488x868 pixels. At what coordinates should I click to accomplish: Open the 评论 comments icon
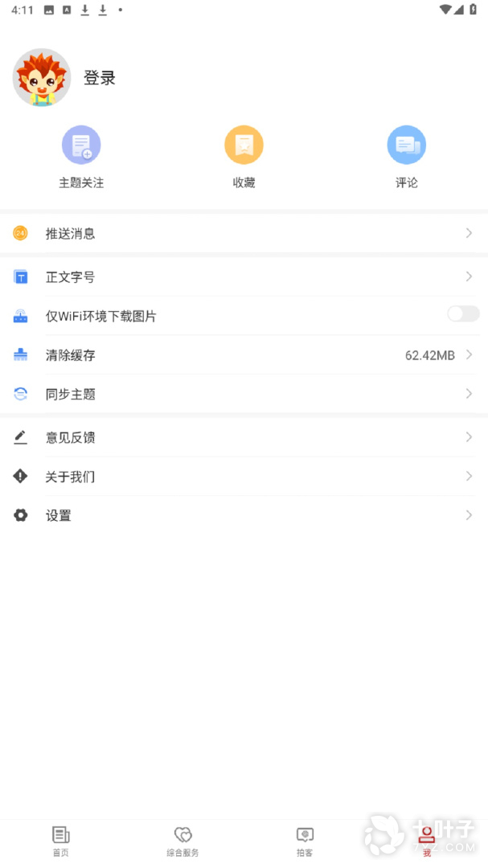406,145
